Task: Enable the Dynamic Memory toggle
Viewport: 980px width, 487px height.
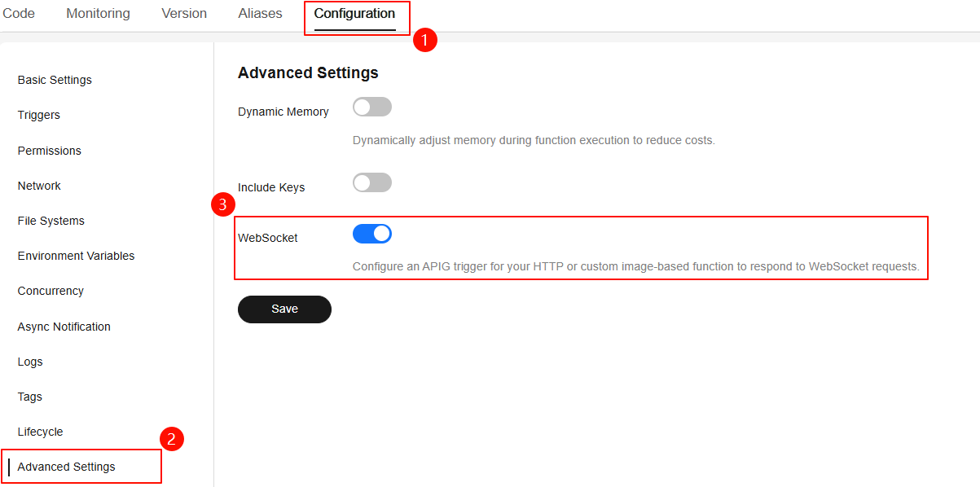Action: coord(372,107)
